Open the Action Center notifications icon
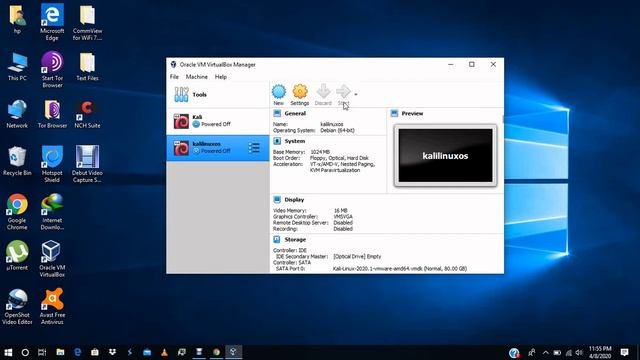The width and height of the screenshot is (640, 360). (624, 352)
